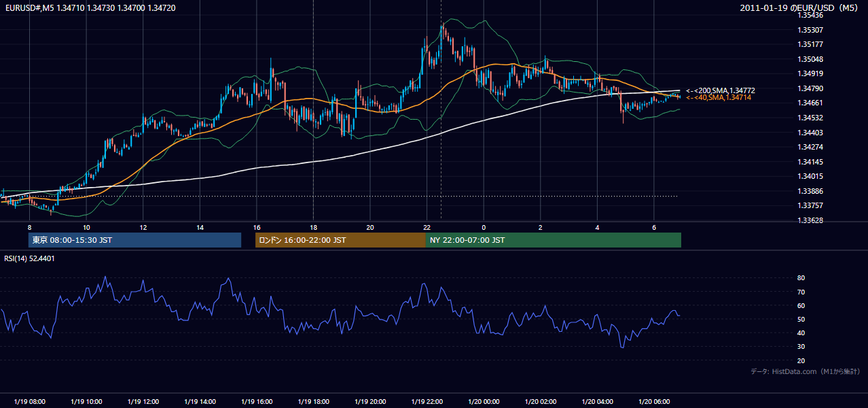Viewport: 868px width, 408px height.
Task: Click the RSI axis level 60
Action: point(801,305)
